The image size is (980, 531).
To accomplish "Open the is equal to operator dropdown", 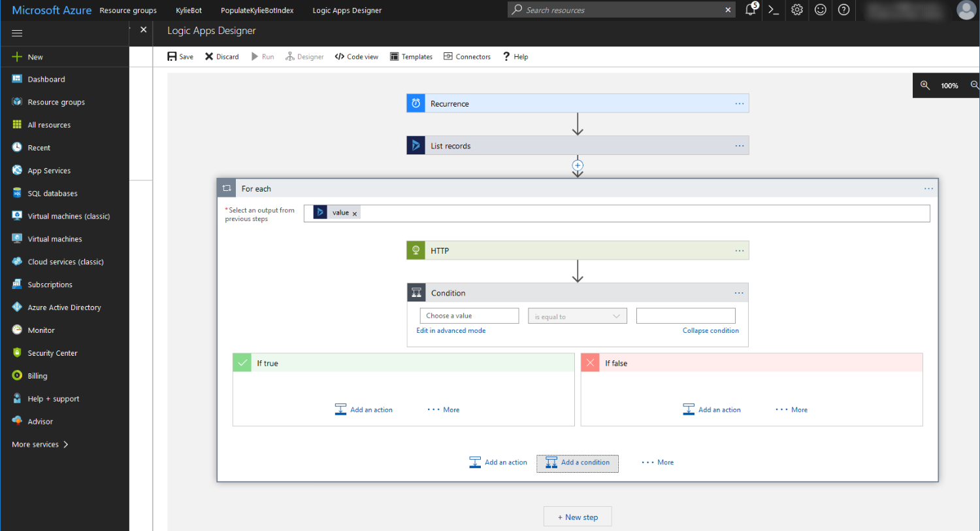I will tap(578, 317).
